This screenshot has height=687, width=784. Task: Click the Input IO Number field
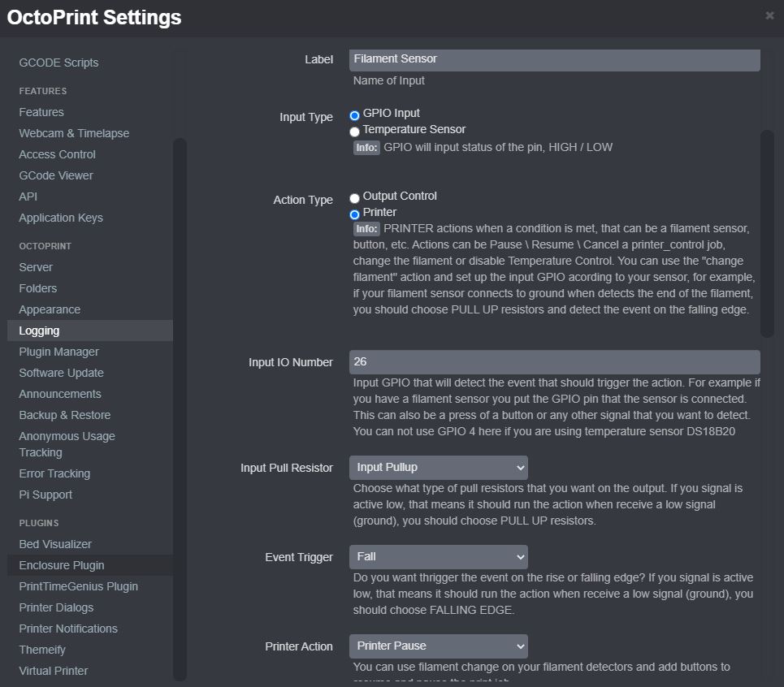coord(555,362)
